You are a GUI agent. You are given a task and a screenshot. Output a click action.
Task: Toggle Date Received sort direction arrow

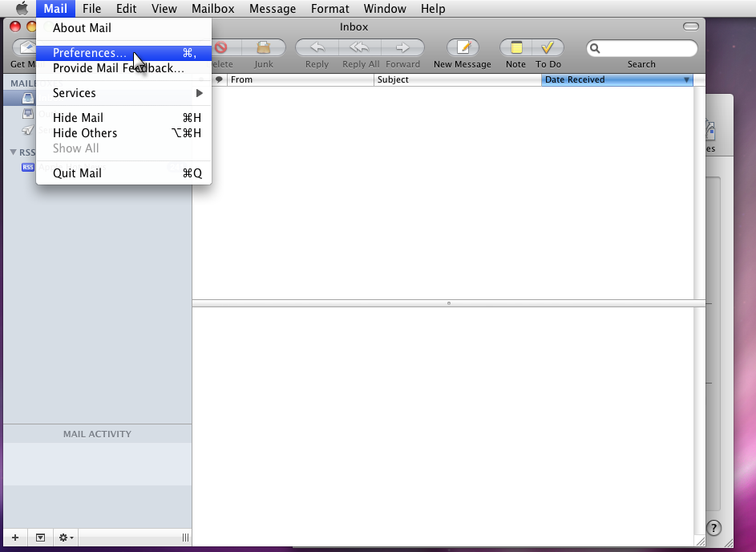[x=686, y=80]
